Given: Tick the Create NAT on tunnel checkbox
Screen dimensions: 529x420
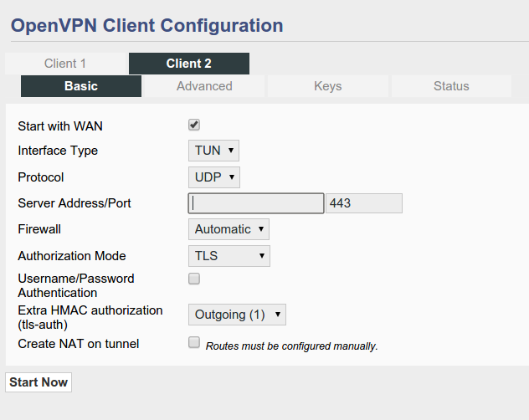Looking at the screenshot, I should pos(194,342).
